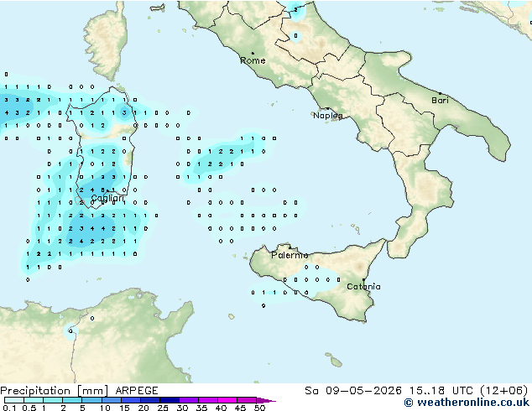Click the 10 legend value
The height and width of the screenshot is (411, 532).
point(105,408)
